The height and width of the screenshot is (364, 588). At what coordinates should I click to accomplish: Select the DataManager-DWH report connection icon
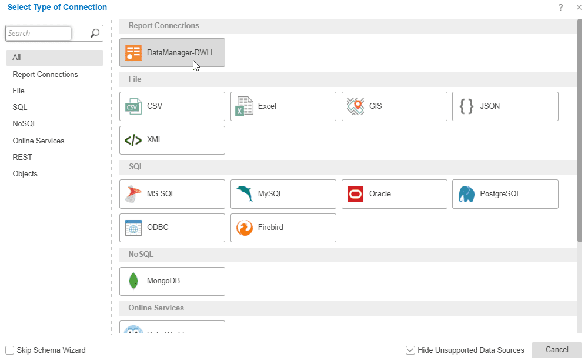tap(133, 53)
